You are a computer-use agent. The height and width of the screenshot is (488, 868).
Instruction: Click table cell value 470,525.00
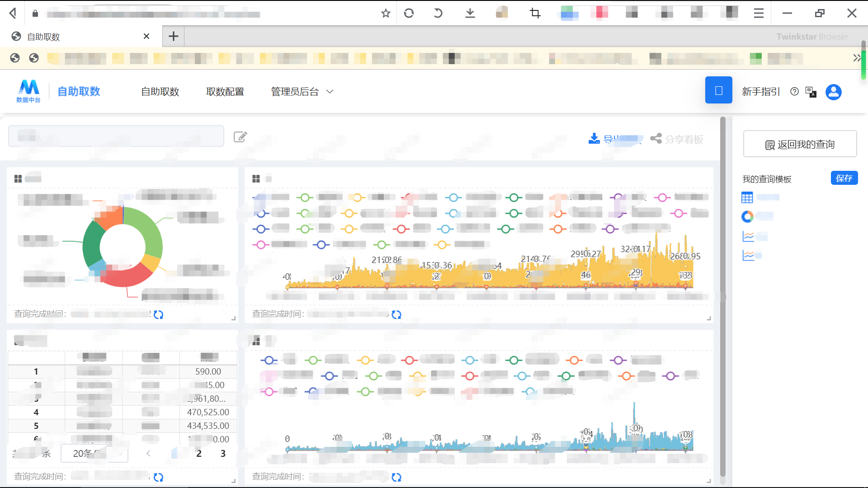pos(208,412)
